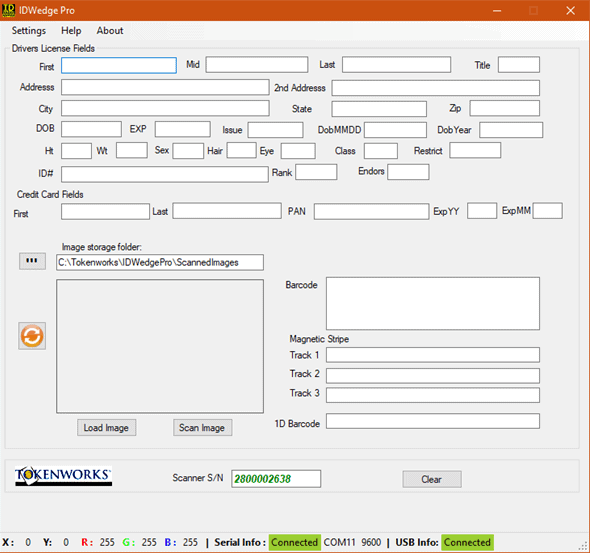The image size is (593, 556).
Task: Click the Wt weight field
Action: [132, 150]
